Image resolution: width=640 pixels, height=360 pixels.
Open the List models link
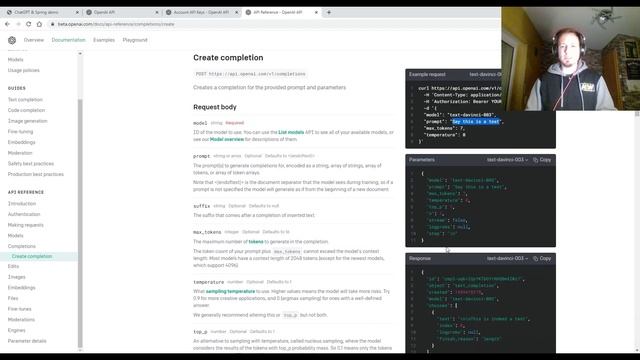click(x=291, y=132)
